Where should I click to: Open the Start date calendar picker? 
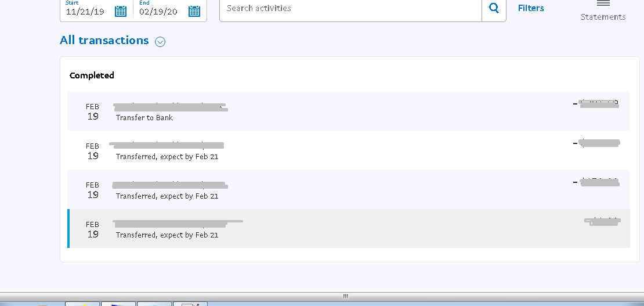point(120,11)
